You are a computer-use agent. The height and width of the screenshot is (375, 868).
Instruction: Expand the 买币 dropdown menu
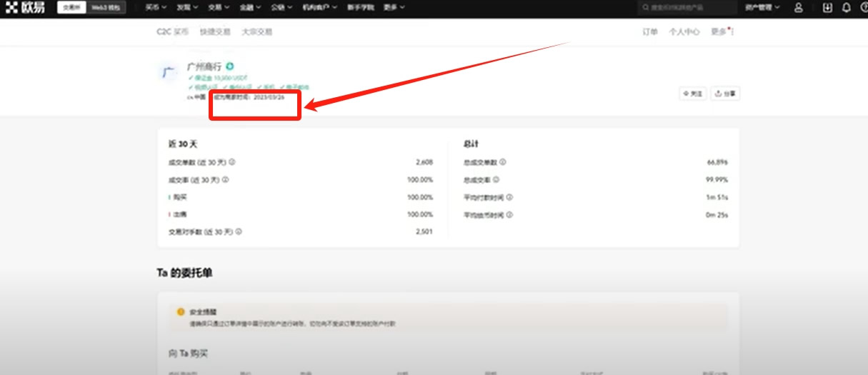coord(155,8)
